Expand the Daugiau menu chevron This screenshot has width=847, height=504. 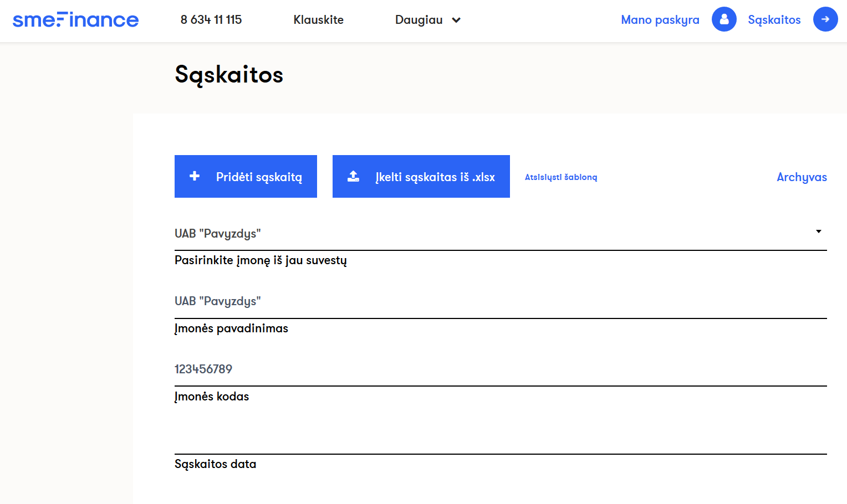coord(456,20)
